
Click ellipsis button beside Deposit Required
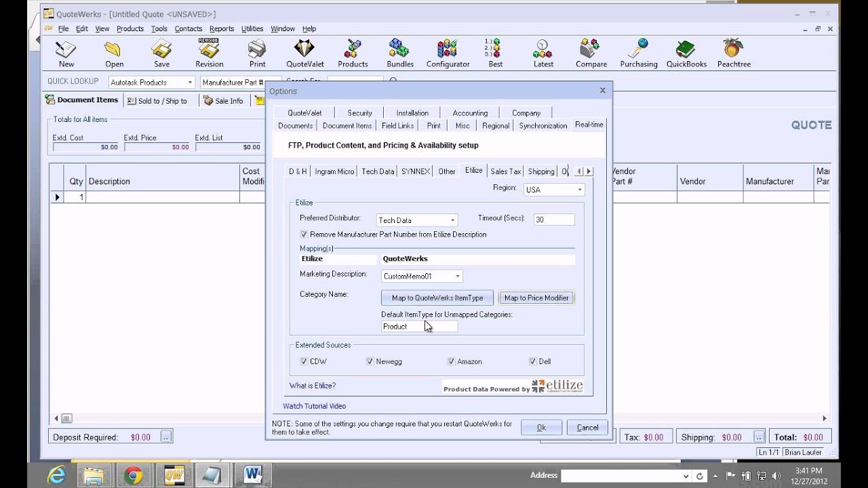coord(166,437)
